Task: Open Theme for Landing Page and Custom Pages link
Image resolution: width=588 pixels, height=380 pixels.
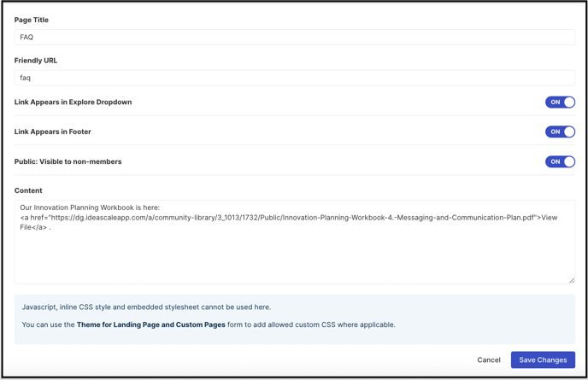Action: click(150, 324)
